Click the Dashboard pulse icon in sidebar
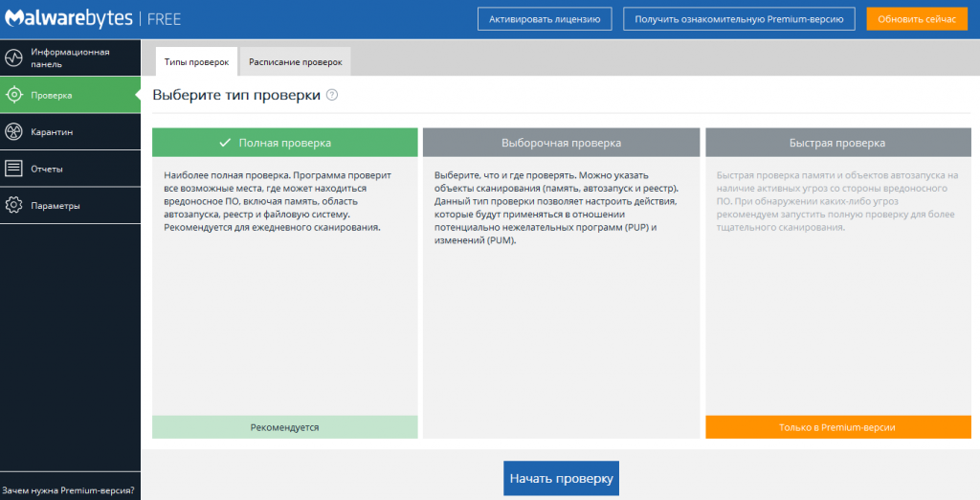The image size is (980, 500). tap(13, 57)
